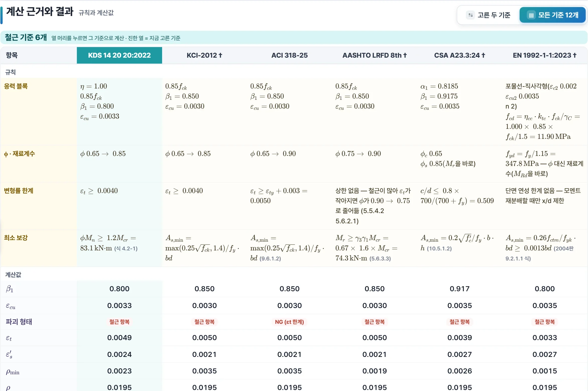Click the 0.0015 ρmin value for EN 1992
Viewport: 588px width, 391px height.
click(545, 371)
